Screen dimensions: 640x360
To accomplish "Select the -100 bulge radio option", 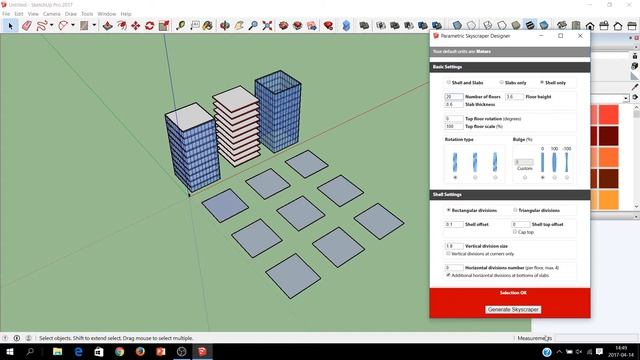I will point(567,178).
